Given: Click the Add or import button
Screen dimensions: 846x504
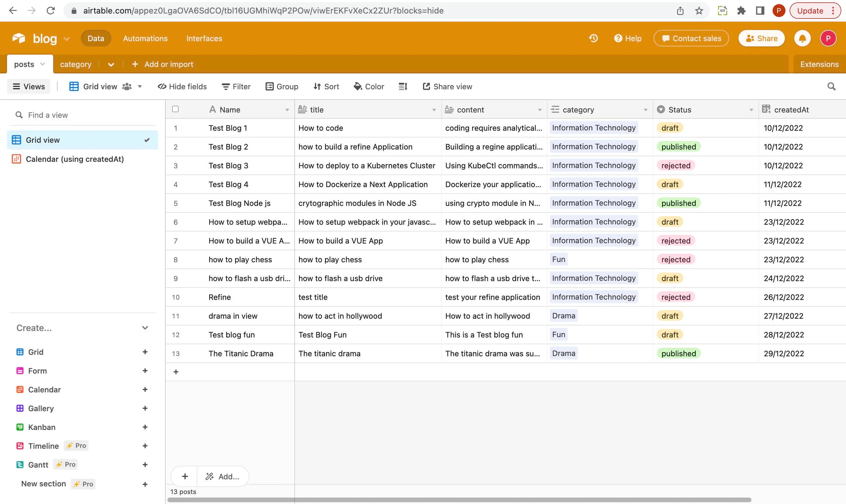Looking at the screenshot, I should [163, 64].
